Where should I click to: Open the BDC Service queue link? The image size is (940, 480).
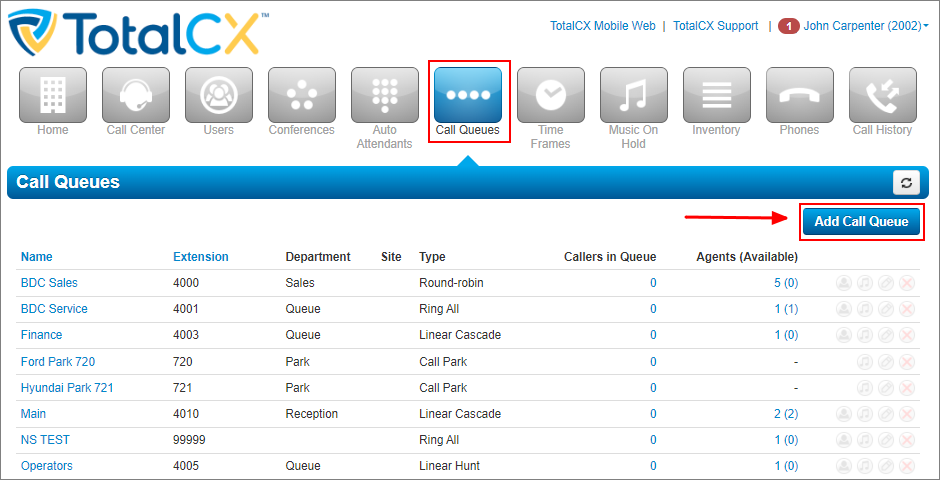click(54, 309)
